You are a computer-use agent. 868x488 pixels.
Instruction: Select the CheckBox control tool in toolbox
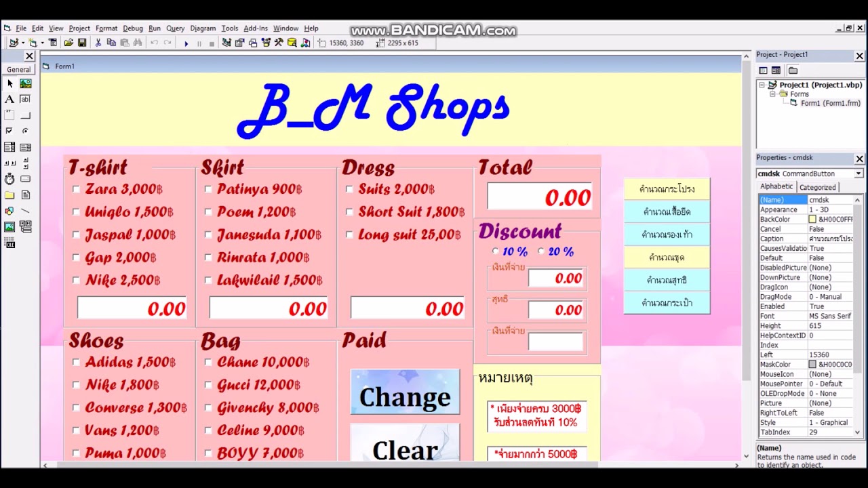[x=9, y=131]
